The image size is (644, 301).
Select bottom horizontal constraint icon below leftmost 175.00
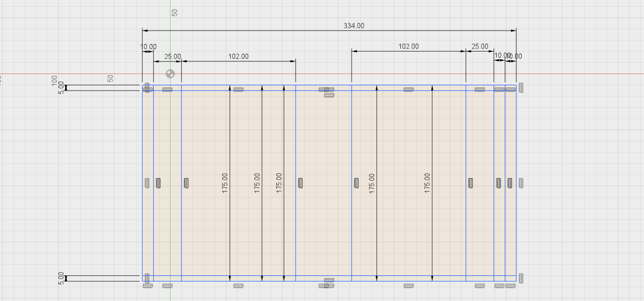tap(238, 286)
